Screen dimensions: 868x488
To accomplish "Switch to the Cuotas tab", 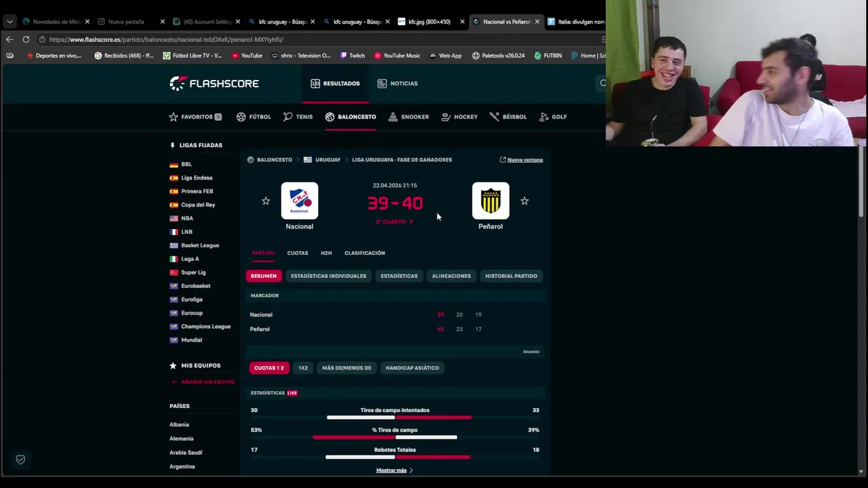I will click(x=298, y=253).
